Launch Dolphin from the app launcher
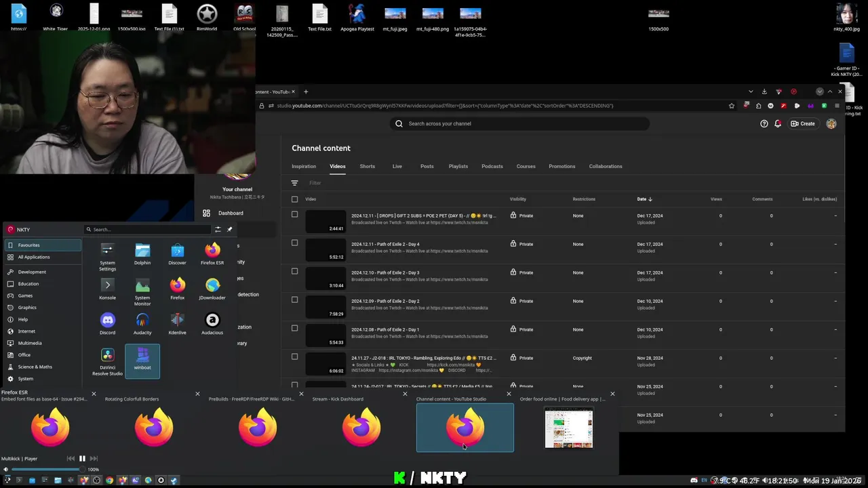Screen dimensions: 868x488 click(142, 254)
